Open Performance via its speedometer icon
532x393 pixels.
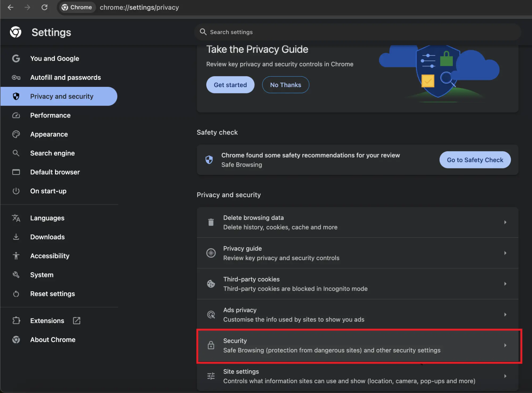(x=16, y=115)
